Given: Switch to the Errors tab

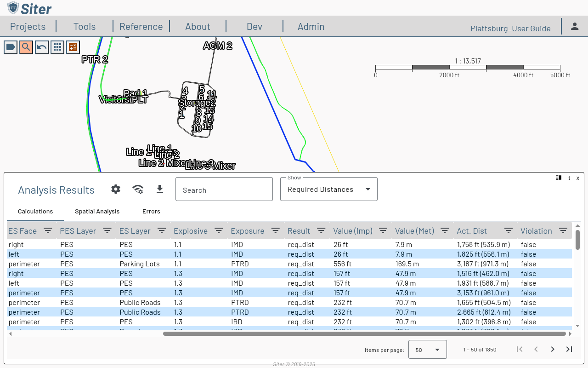Looking at the screenshot, I should click(151, 211).
